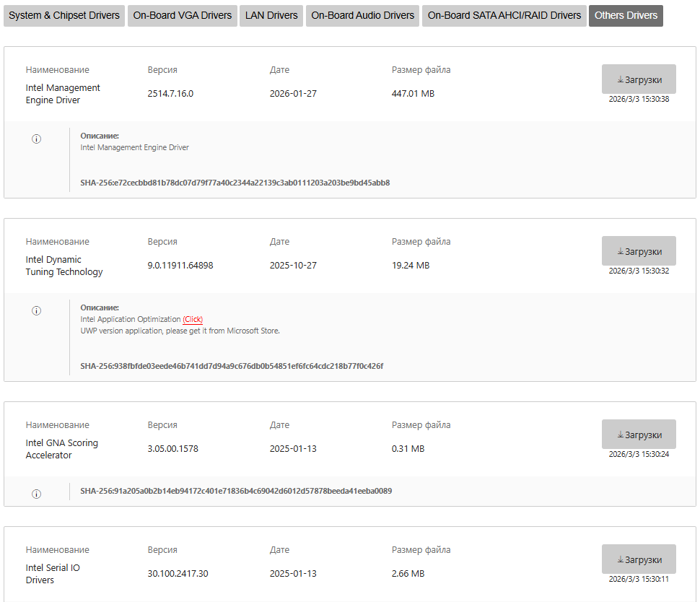Image resolution: width=700 pixels, height=602 pixels.
Task: Go to On-Board SATA AHCI/RAID Drivers tab
Action: pos(504,16)
